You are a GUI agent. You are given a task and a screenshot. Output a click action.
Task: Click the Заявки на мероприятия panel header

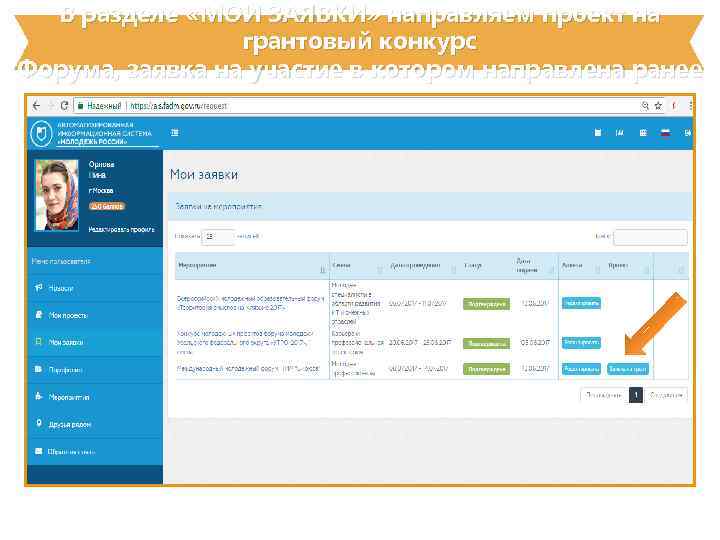[x=430, y=207]
